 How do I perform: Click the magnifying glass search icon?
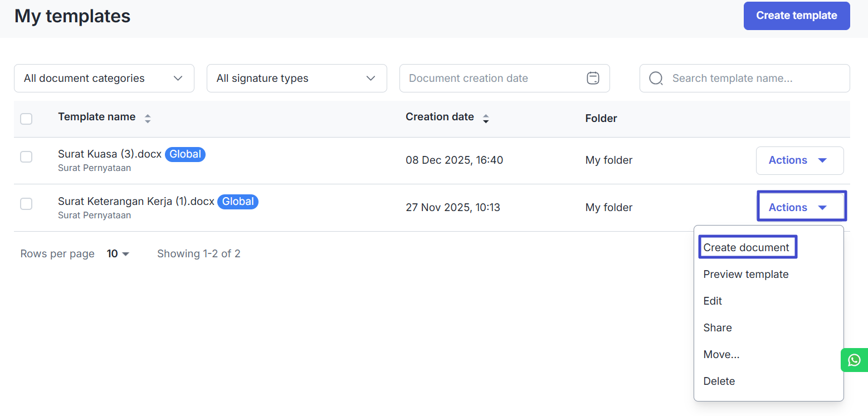[656, 79]
